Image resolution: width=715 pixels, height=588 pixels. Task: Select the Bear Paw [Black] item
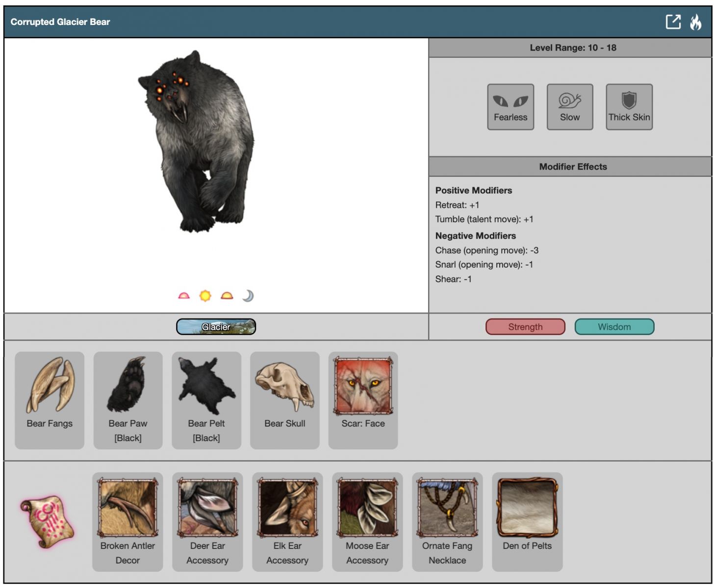click(128, 399)
